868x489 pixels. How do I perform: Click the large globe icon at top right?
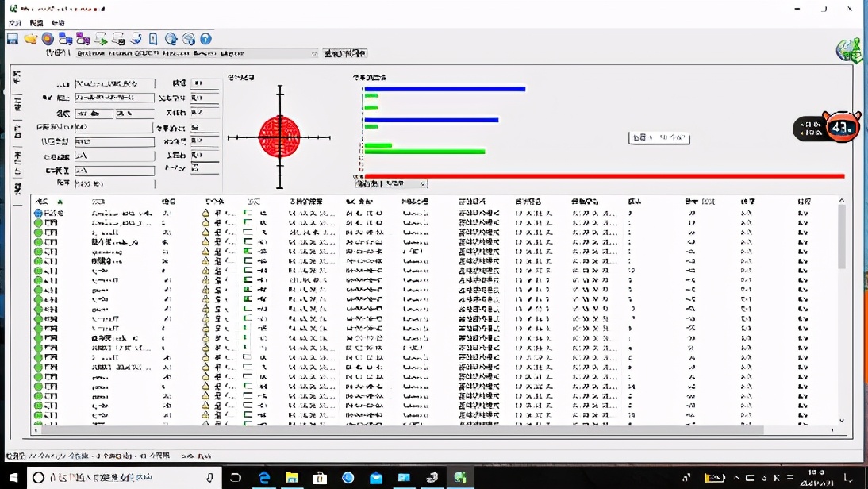(x=848, y=50)
